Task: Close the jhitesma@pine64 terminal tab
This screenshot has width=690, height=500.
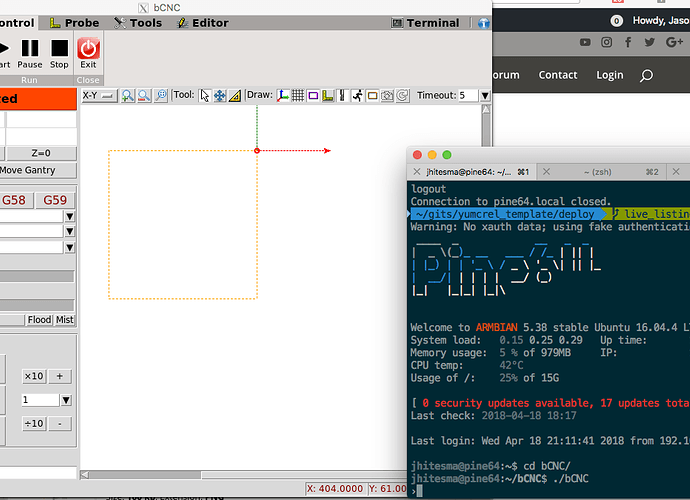Action: point(417,172)
